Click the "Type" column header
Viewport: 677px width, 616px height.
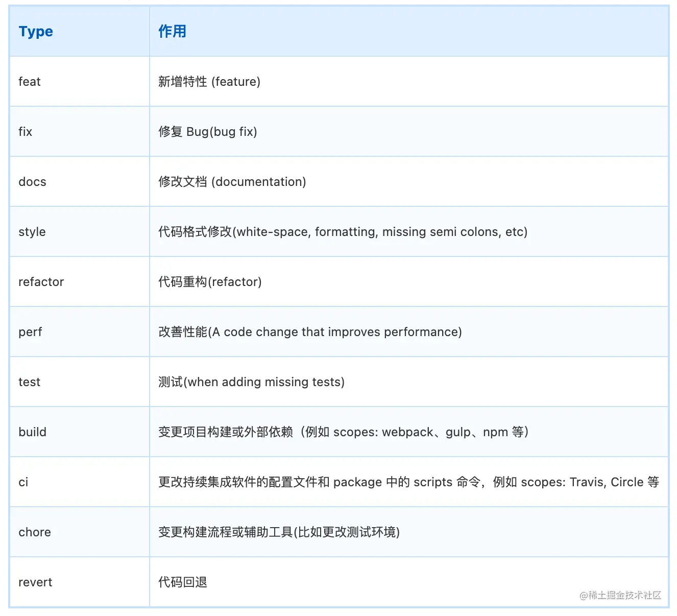coord(80,31)
